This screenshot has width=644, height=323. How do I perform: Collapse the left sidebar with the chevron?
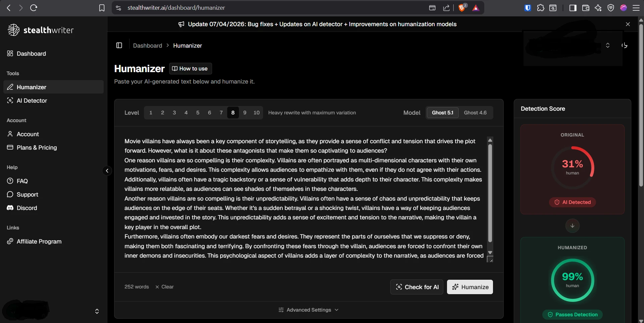(107, 171)
